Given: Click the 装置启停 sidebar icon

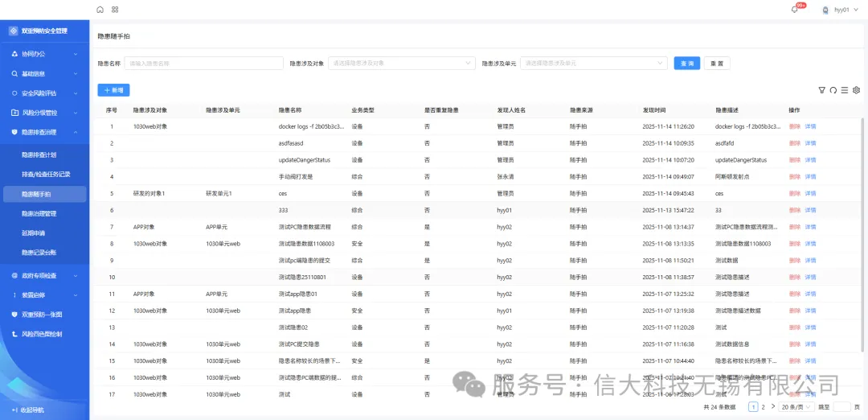Looking at the screenshot, I should 14,294.
